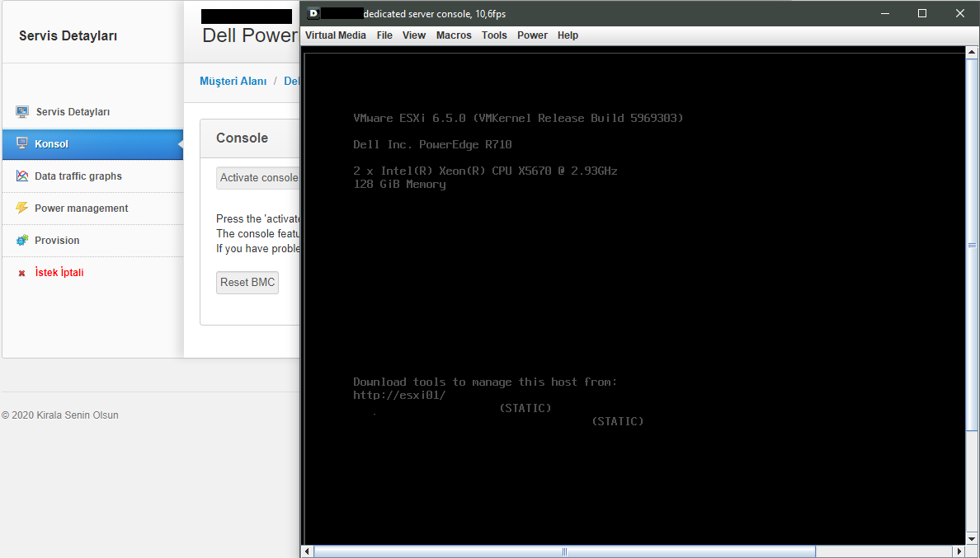Minimize the dedicated server console window

point(885,13)
